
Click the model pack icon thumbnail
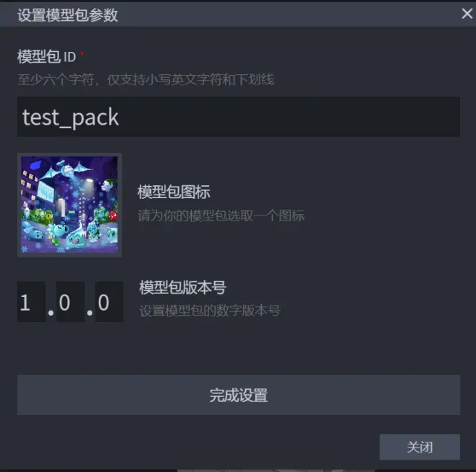pos(69,205)
